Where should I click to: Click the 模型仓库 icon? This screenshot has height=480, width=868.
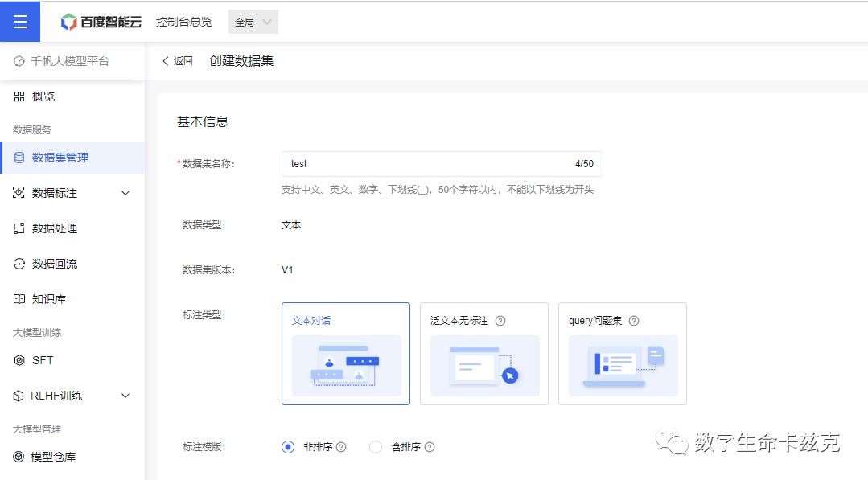click(19, 457)
